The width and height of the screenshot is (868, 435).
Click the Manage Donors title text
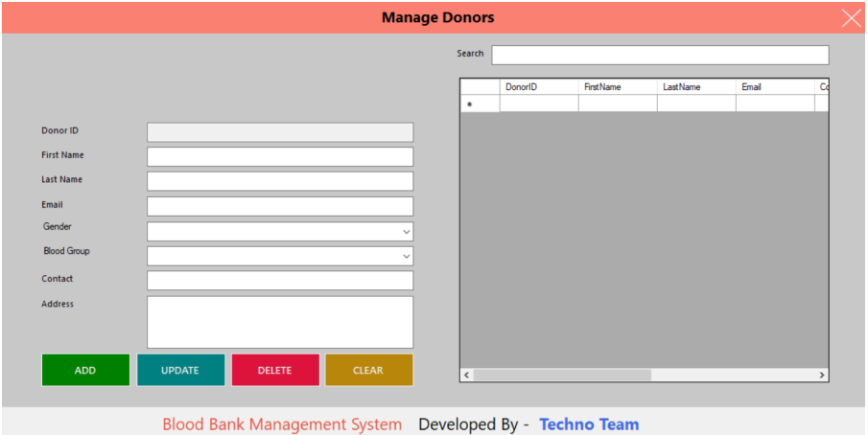coord(438,17)
